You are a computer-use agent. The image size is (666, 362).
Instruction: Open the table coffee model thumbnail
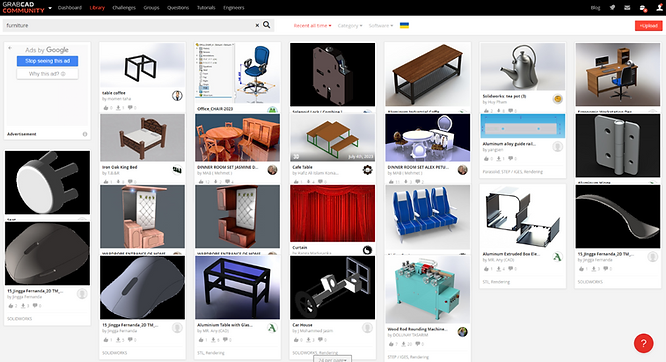coord(142,65)
